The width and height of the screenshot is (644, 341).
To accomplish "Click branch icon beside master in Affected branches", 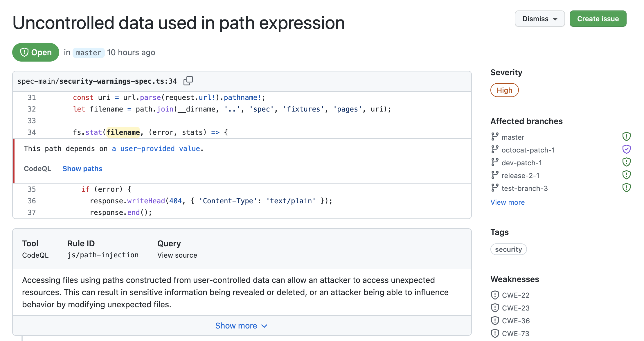I will coord(495,137).
